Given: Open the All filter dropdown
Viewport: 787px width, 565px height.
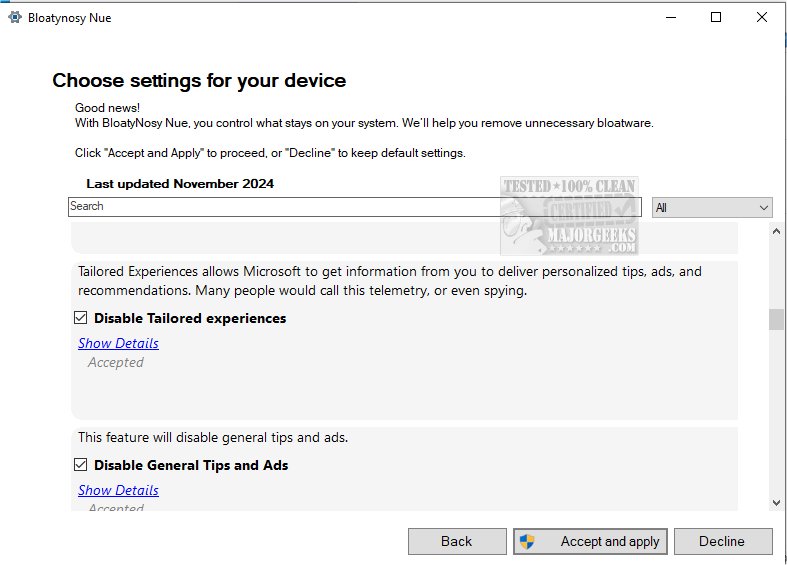Looking at the screenshot, I should click(x=712, y=207).
